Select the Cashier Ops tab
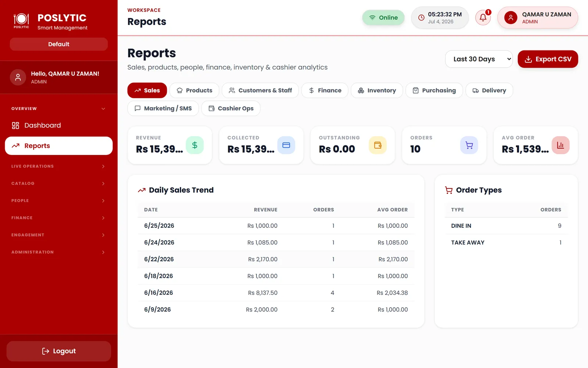Viewport: 588px width, 368px height. (231, 109)
